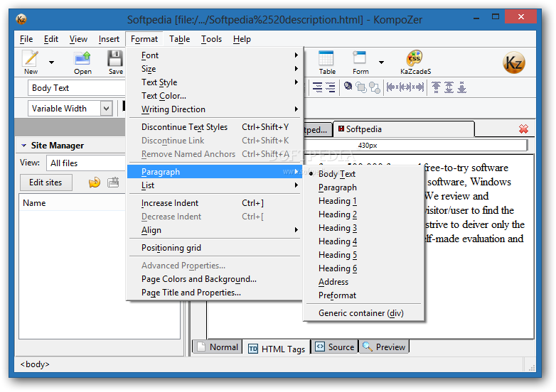Click the send to back icon
The width and height of the screenshot is (556, 392).
[375, 87]
